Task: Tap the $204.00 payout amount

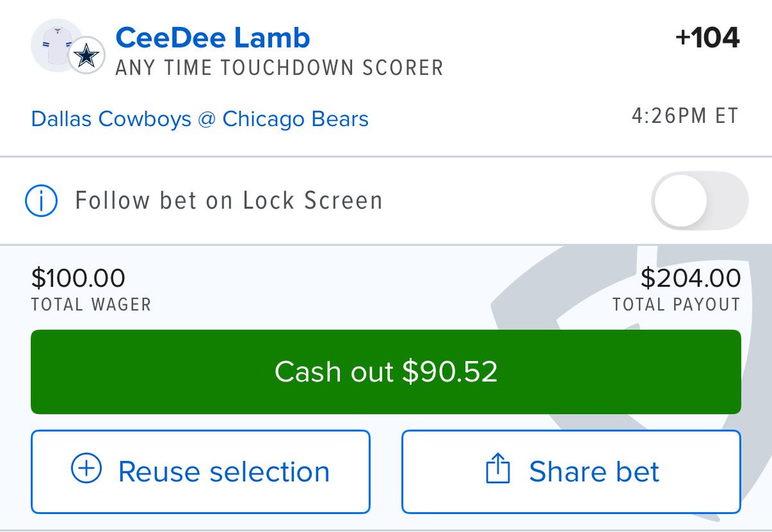Action: point(691,278)
